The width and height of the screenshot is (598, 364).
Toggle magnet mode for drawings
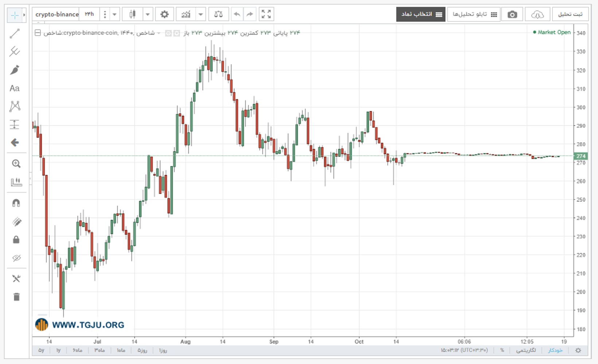tap(16, 203)
